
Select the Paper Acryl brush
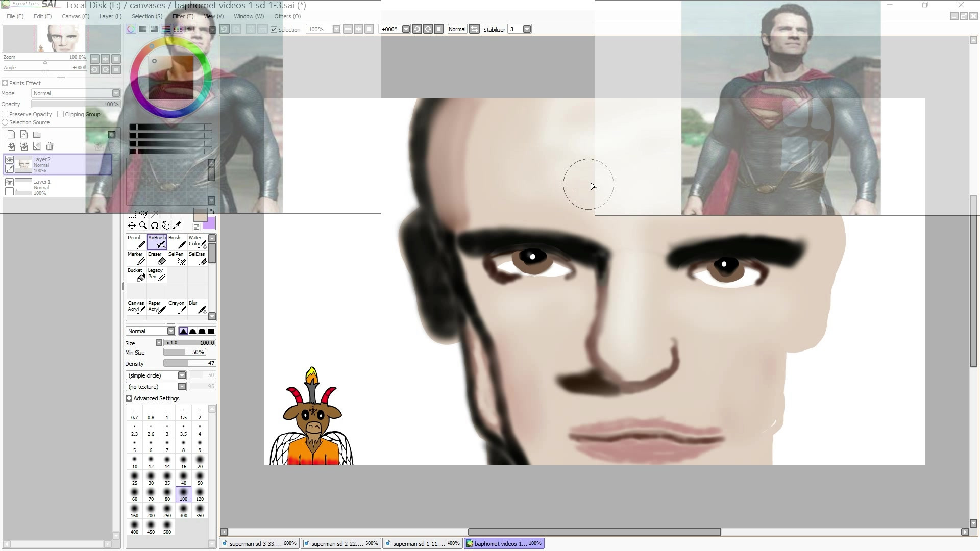pyautogui.click(x=157, y=307)
